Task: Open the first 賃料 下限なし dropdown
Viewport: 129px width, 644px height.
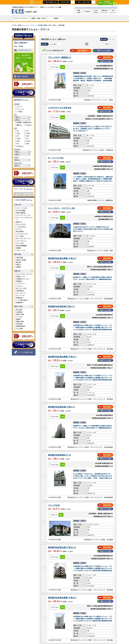Action: click(x=22, y=117)
